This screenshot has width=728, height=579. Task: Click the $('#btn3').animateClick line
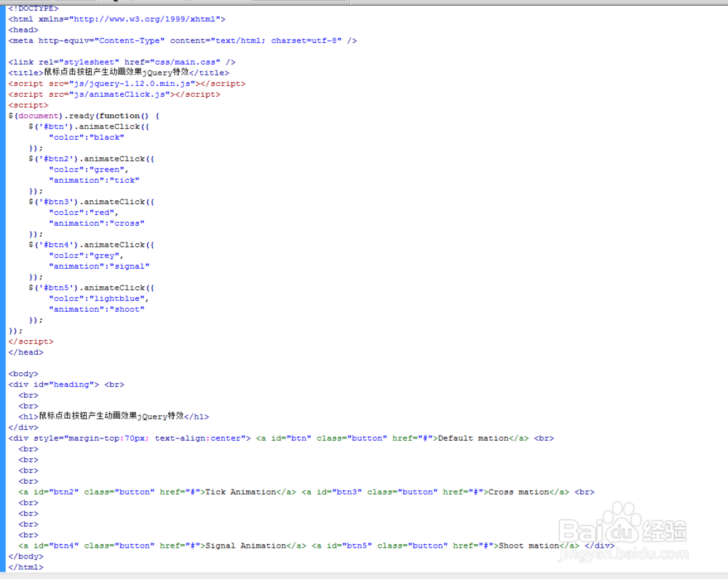92,202
